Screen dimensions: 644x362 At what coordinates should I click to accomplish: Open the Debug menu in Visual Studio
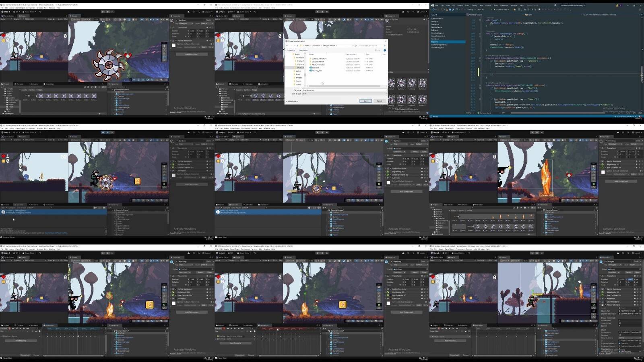(474, 6)
